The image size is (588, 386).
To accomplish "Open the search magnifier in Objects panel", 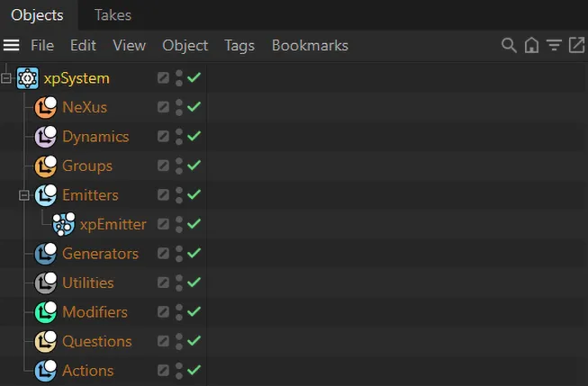I will (509, 45).
